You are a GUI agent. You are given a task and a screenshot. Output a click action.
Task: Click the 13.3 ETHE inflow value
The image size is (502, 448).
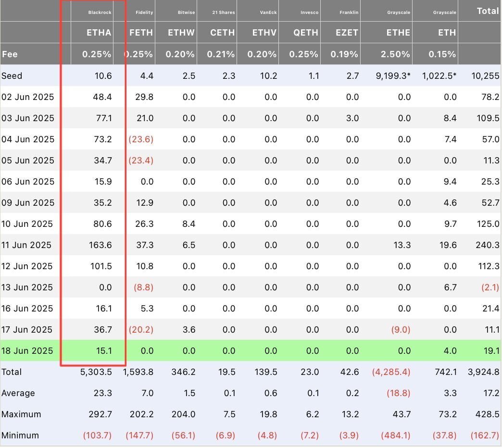click(402, 245)
